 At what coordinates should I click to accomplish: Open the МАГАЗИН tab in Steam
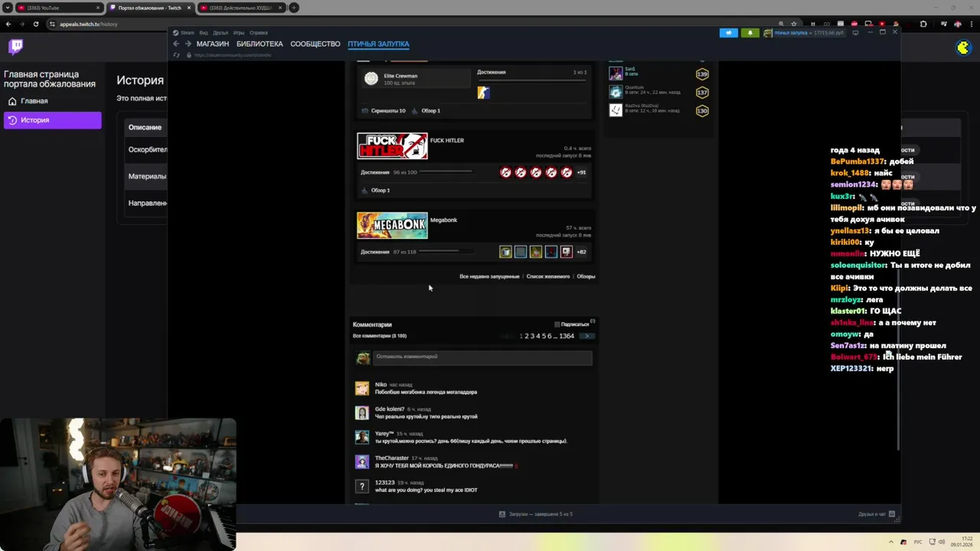[x=212, y=44]
